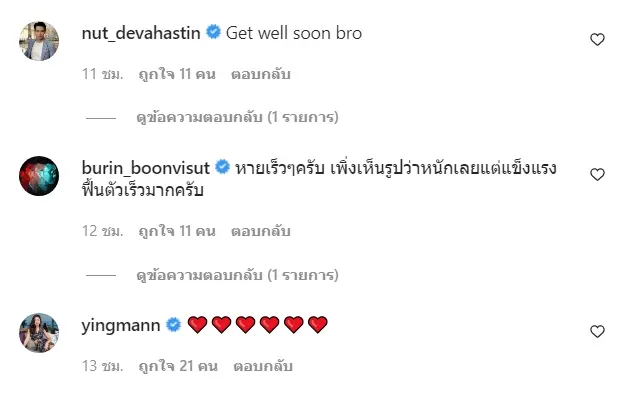
Task: Expand replies under nut_devahastin's comment
Action: click(x=237, y=117)
